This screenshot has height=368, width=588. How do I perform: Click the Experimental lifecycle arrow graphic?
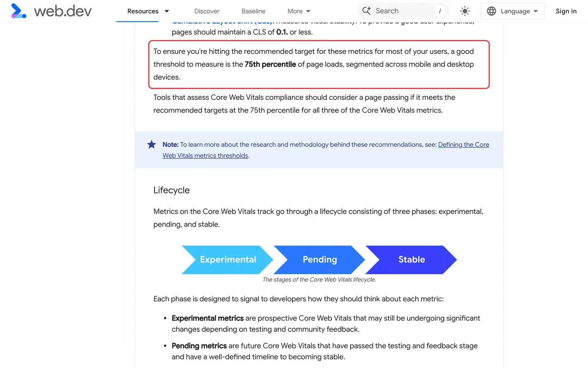tap(227, 260)
